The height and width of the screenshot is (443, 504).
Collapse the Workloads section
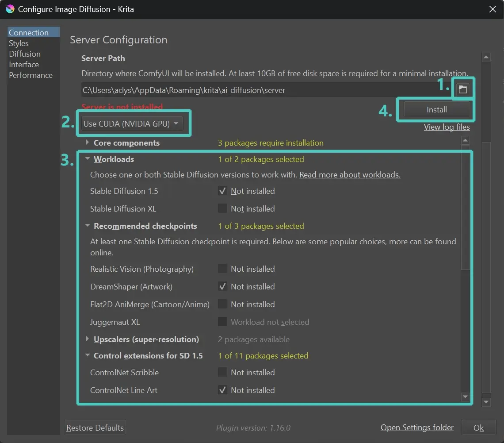tap(88, 158)
